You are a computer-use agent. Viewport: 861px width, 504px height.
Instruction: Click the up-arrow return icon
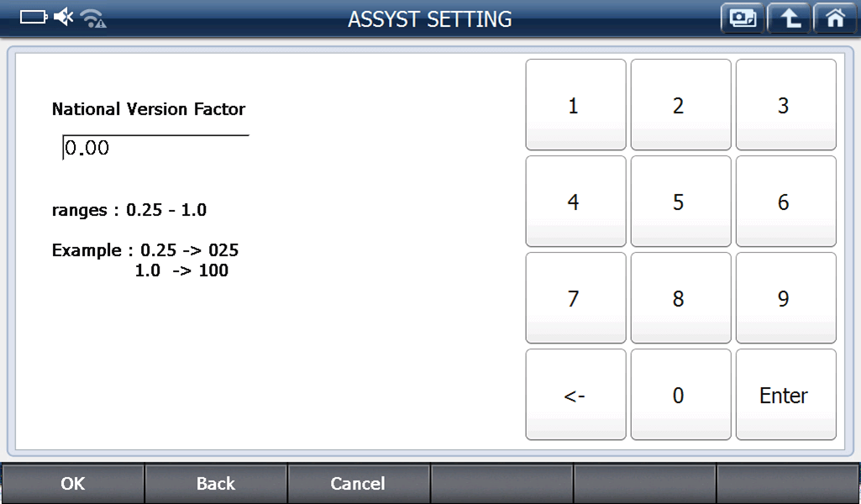(790, 18)
